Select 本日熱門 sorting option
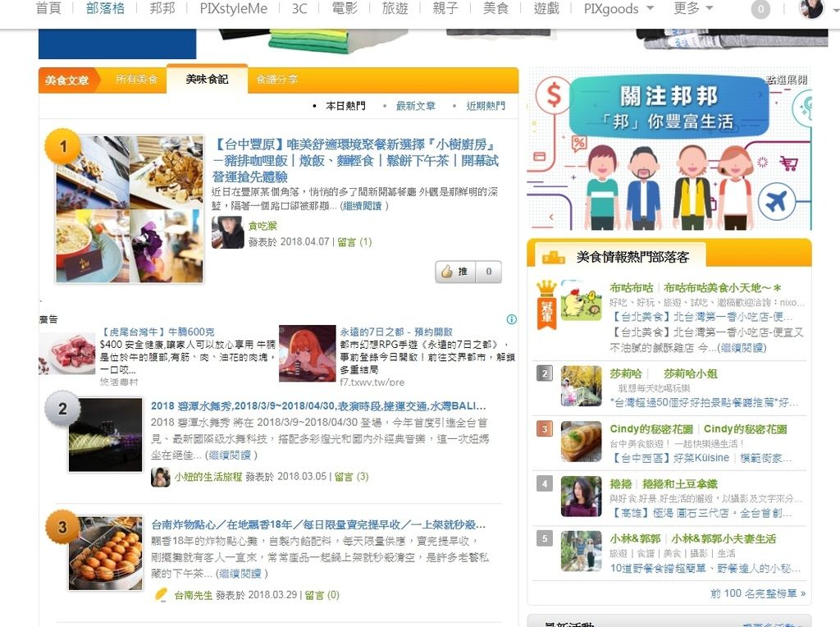 (x=345, y=106)
